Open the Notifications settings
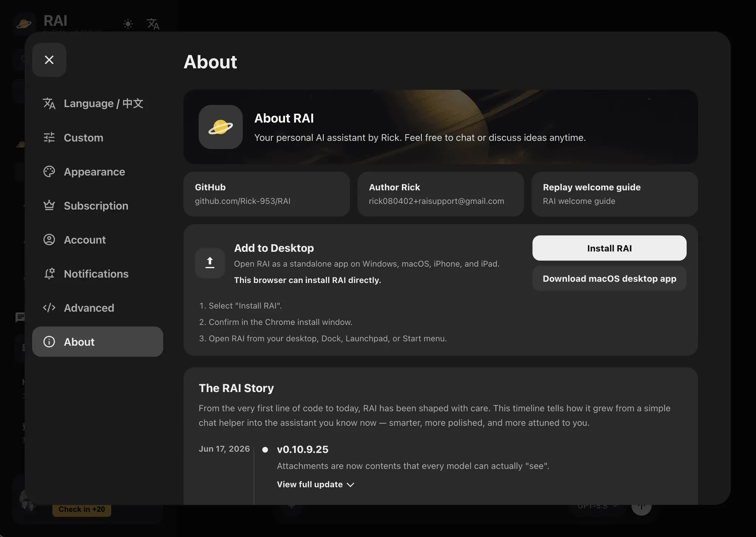The height and width of the screenshot is (537, 756). point(97,273)
